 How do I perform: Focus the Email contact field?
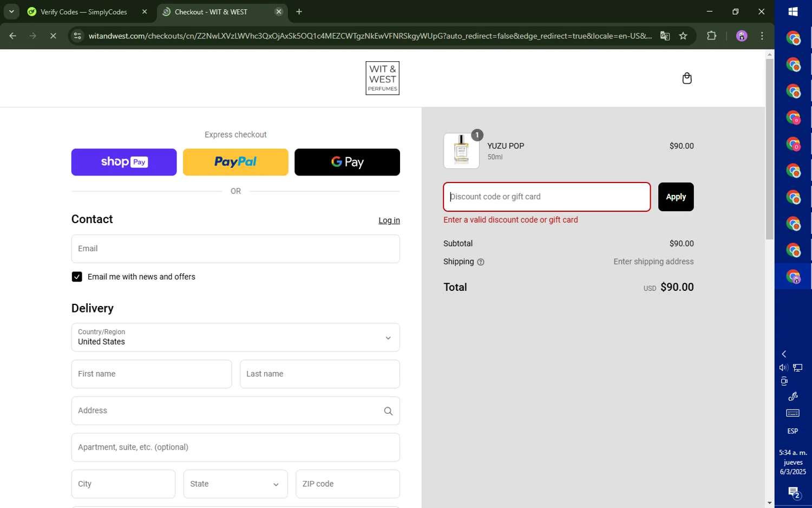tap(235, 249)
